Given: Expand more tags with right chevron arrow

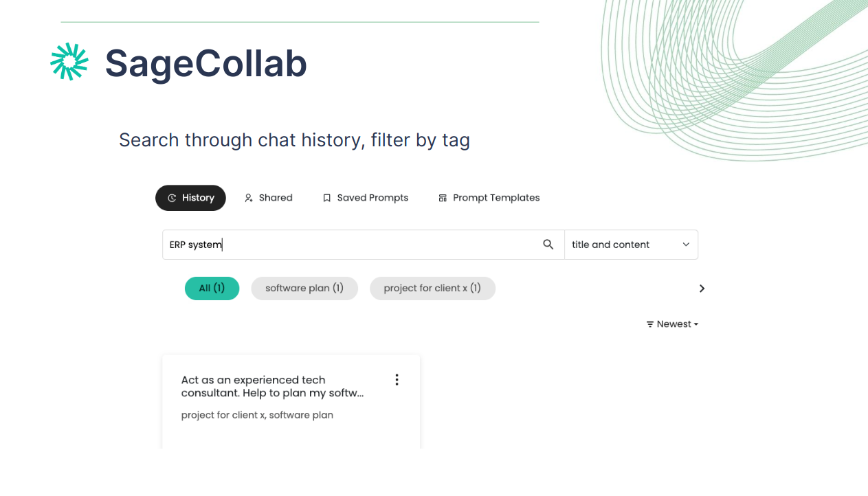Looking at the screenshot, I should coord(702,289).
